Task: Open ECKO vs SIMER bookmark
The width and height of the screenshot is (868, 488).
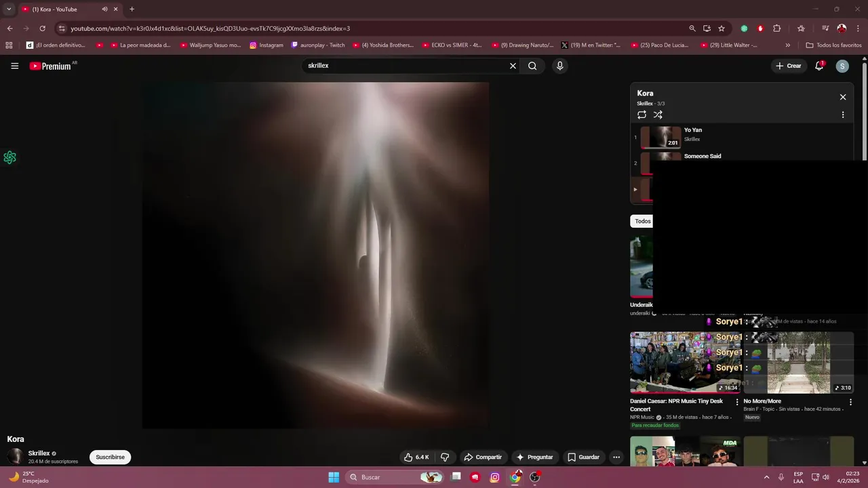Action: tap(451, 45)
